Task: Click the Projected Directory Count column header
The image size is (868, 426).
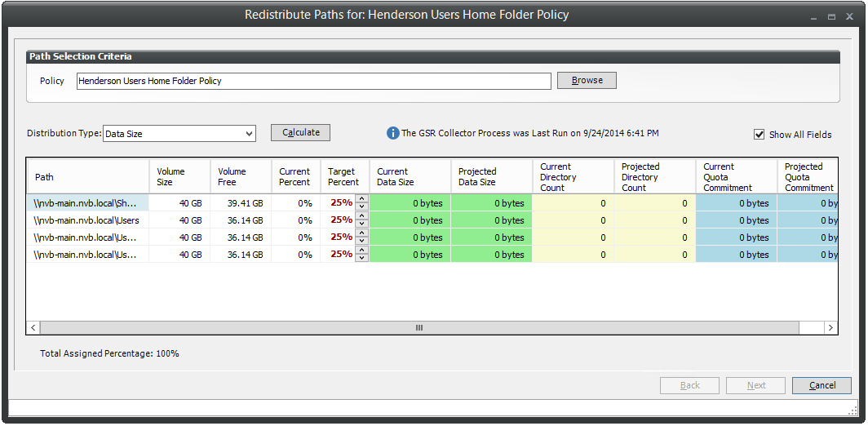Action: (x=655, y=177)
